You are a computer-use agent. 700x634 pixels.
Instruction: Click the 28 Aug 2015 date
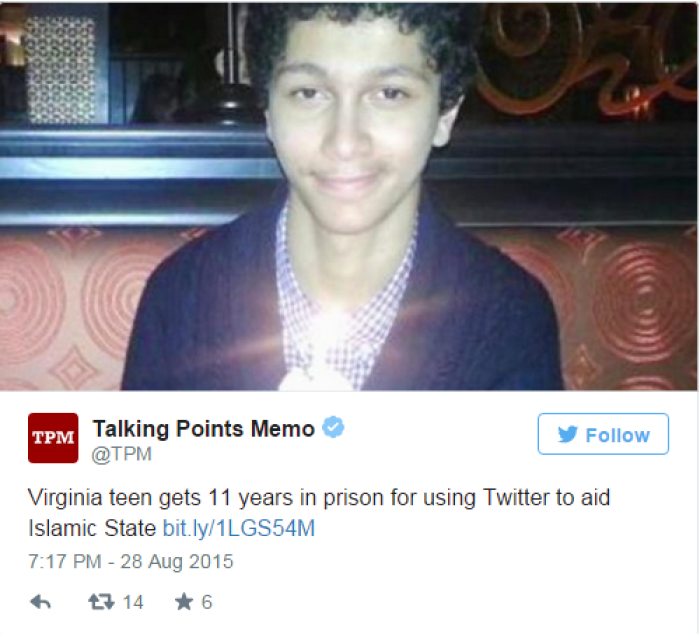pyautogui.click(x=177, y=562)
